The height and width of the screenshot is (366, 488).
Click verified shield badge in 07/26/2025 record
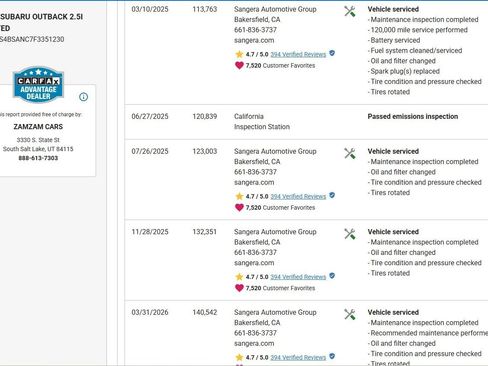(332, 195)
